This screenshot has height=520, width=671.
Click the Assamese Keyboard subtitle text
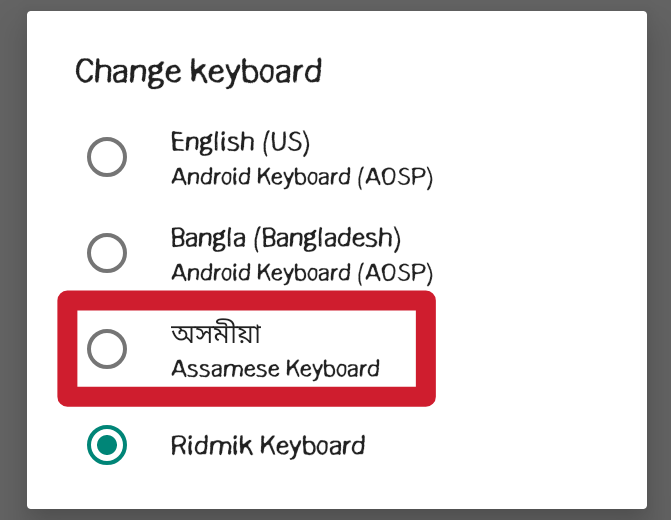(275, 368)
